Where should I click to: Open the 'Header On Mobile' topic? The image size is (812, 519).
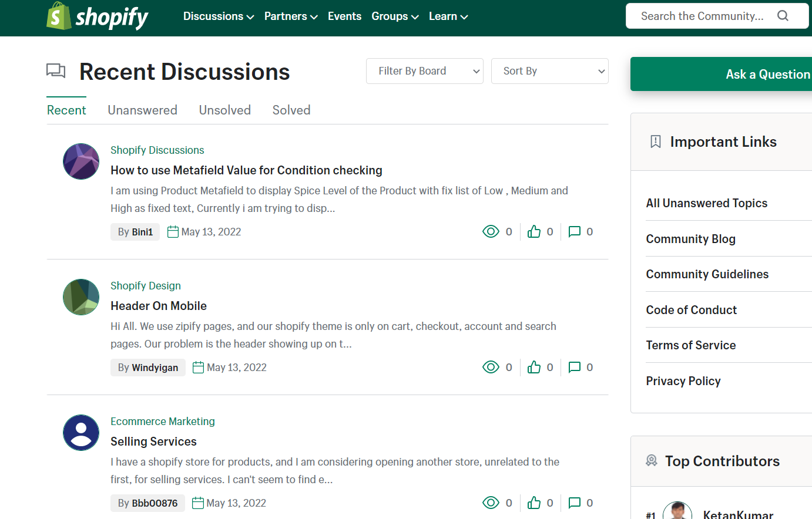click(159, 306)
